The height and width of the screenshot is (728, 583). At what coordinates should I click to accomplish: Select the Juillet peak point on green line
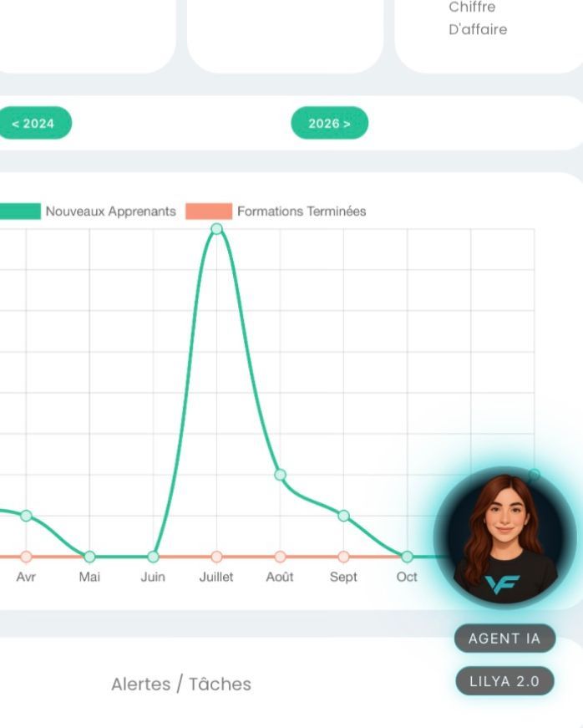pos(216,228)
